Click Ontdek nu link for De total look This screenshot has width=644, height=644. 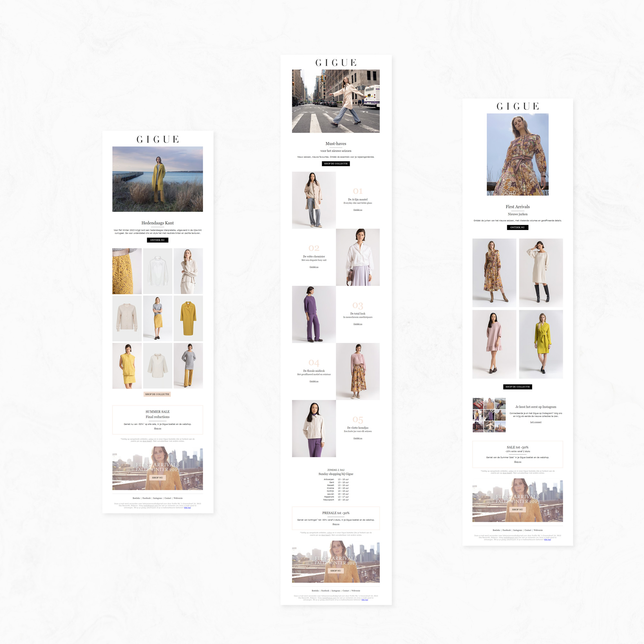[358, 324]
